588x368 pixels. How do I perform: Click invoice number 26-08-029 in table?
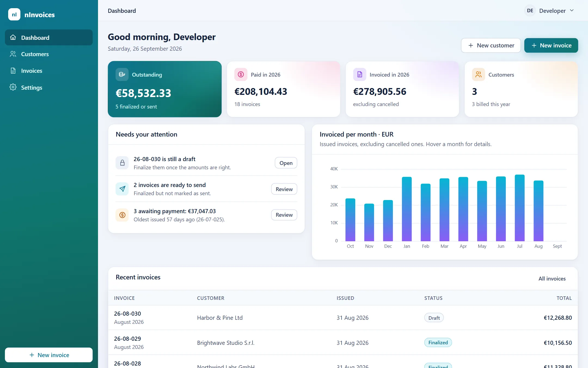point(127,339)
